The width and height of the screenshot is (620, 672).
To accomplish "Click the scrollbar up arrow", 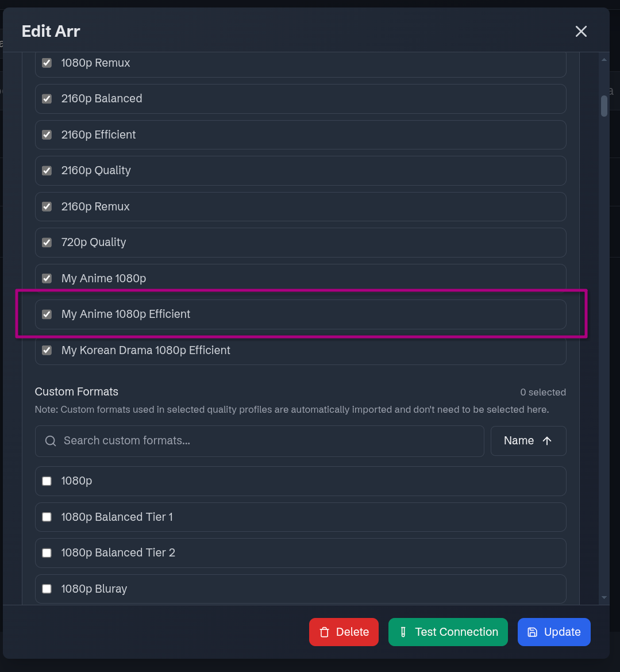I will point(604,59).
